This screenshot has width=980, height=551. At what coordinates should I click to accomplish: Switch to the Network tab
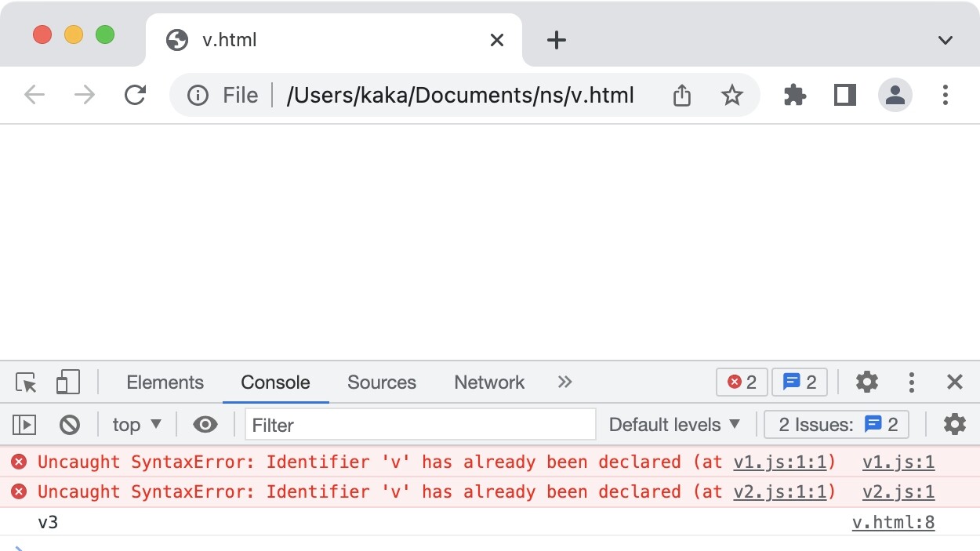[x=489, y=382]
